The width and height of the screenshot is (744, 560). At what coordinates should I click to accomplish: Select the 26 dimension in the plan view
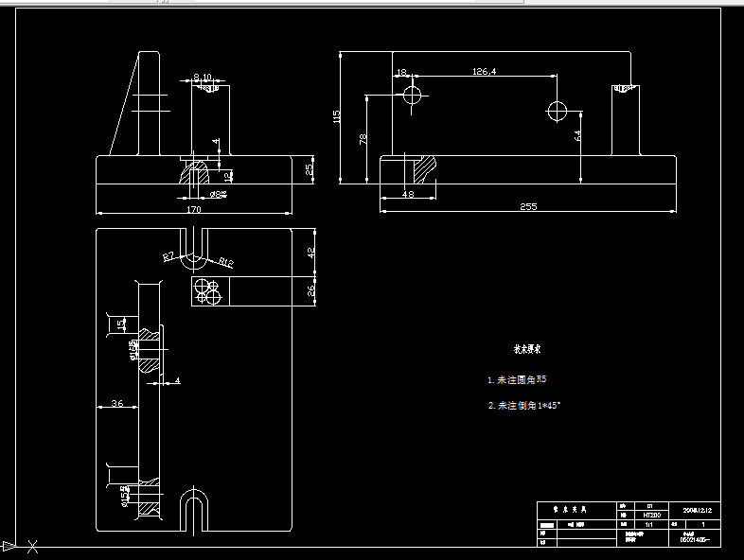tap(310, 290)
